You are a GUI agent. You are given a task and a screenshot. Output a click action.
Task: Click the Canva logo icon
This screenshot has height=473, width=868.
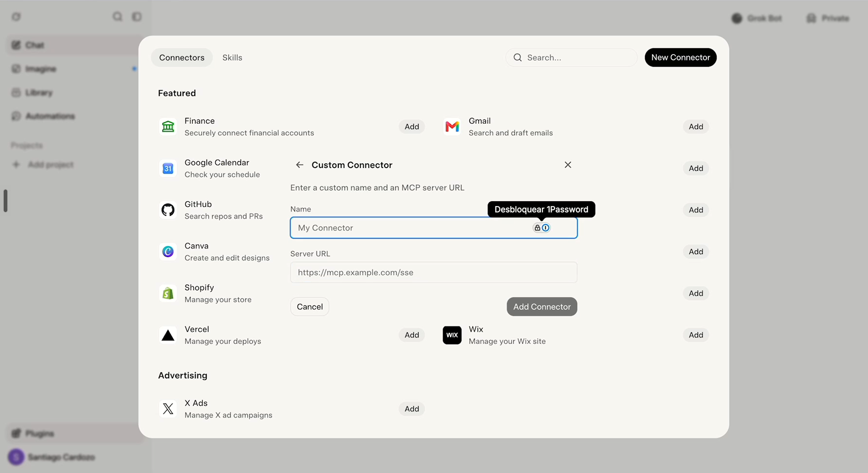(168, 252)
